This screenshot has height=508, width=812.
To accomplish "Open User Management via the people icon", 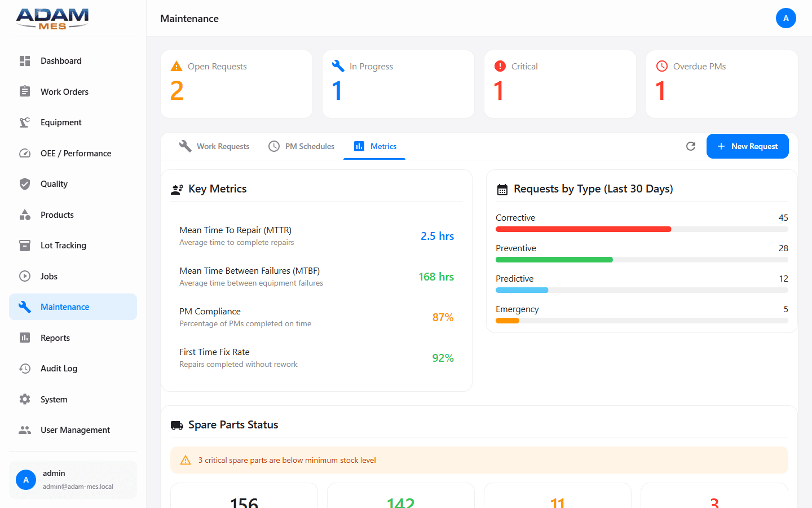I will (25, 430).
